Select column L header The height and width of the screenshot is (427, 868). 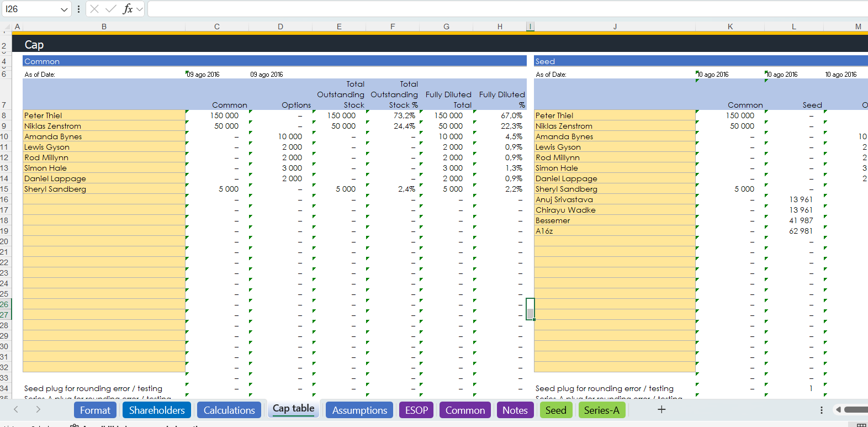tap(794, 27)
